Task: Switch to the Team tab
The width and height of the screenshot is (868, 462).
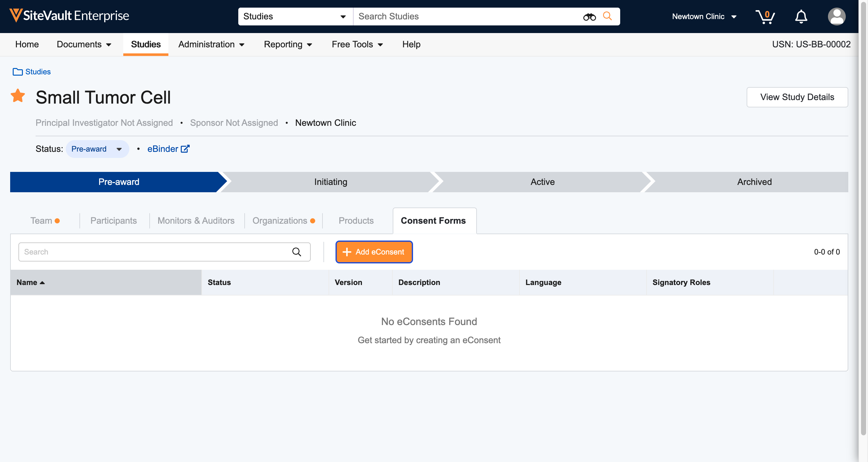Action: pyautogui.click(x=45, y=221)
